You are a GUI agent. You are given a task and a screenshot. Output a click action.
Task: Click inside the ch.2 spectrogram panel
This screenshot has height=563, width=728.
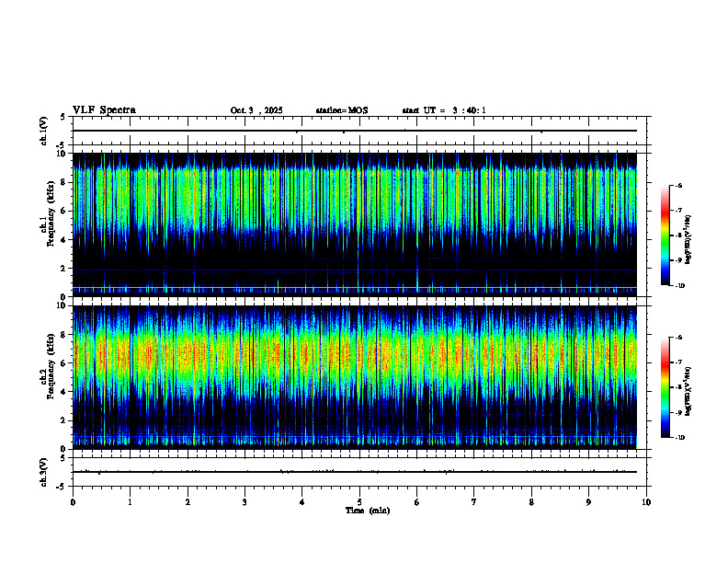355,377
